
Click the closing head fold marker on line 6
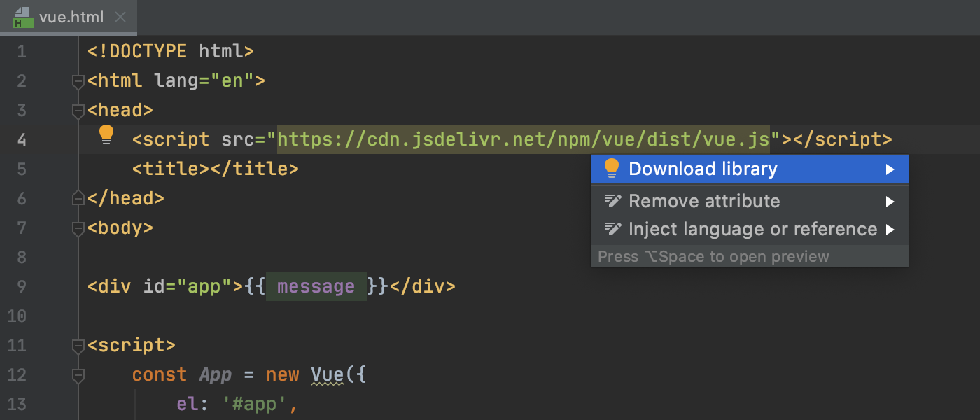[x=78, y=199]
